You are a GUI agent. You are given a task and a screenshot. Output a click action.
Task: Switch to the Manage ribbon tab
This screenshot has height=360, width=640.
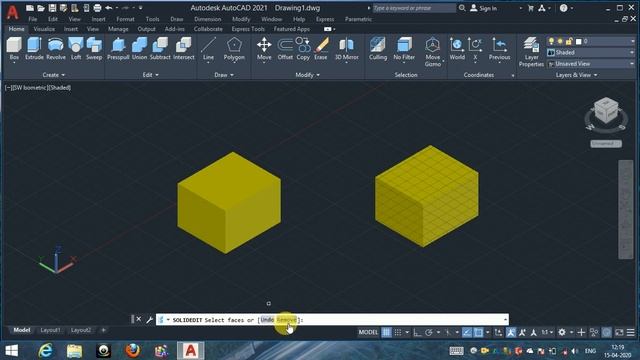118,29
